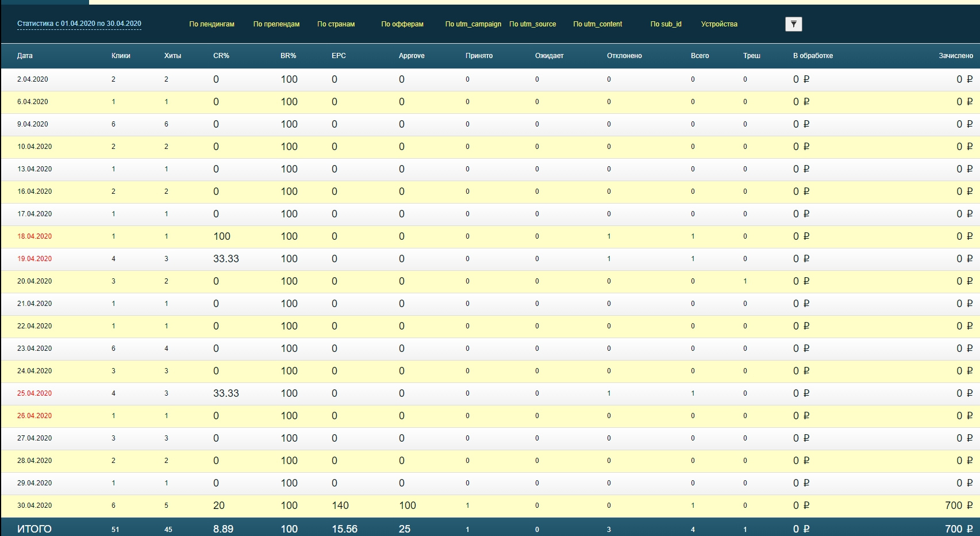Click the Принято column header
Viewport: 980px width, 536px height.
coord(479,56)
